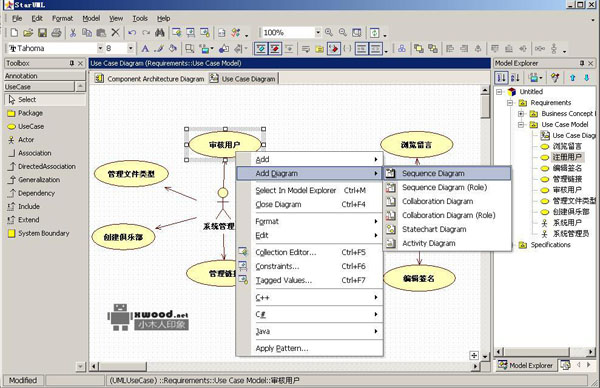Collapse the Use Case Model tree node
This screenshot has height=388, width=600.
(x=521, y=125)
